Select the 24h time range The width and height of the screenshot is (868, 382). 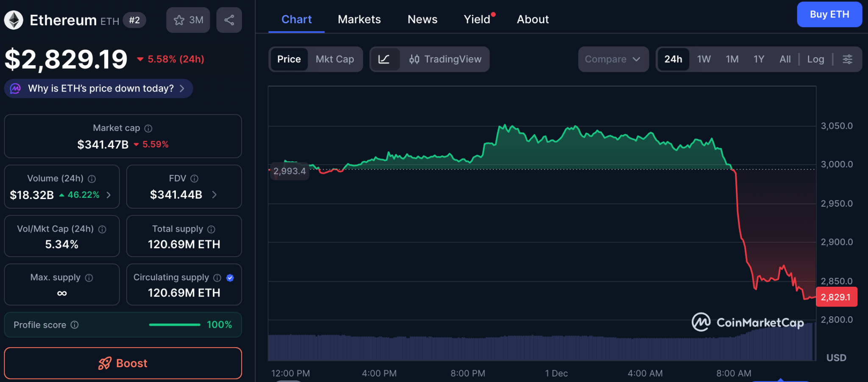point(673,59)
